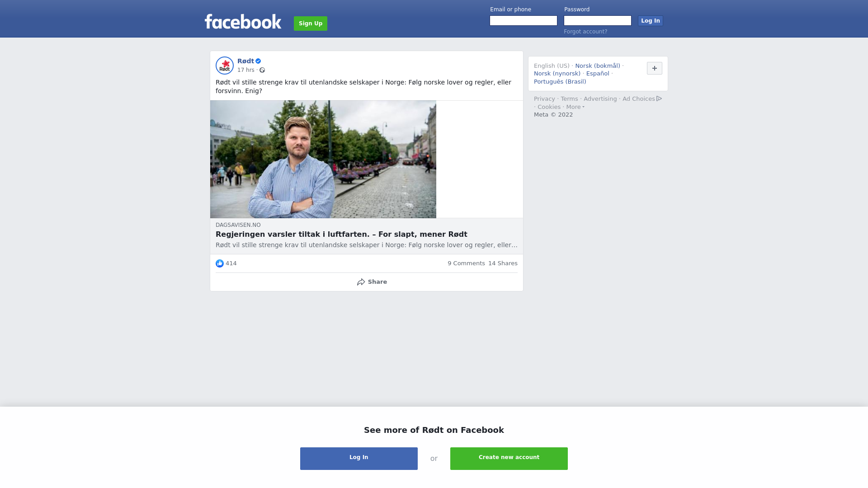
Task: Click the Ad Choices triangle icon
Action: pos(659,99)
